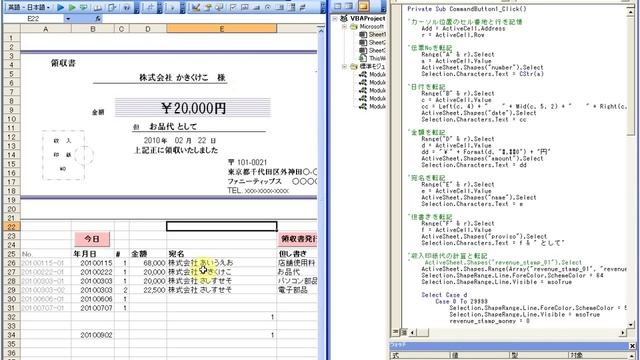Click the green play arrow icon
This screenshot has height=360, width=640.
coord(72,7)
